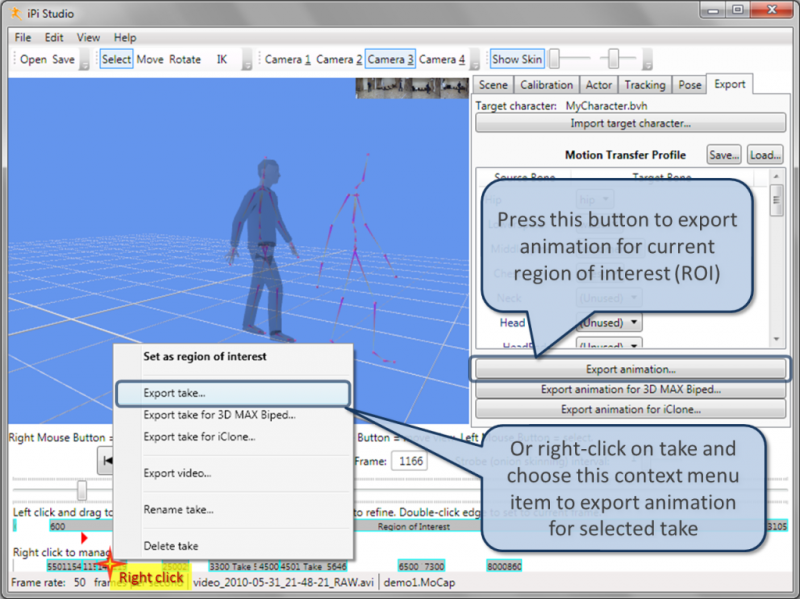Click the timeline frame slider handle
Image resolution: width=800 pixels, height=599 pixels.
(x=82, y=490)
